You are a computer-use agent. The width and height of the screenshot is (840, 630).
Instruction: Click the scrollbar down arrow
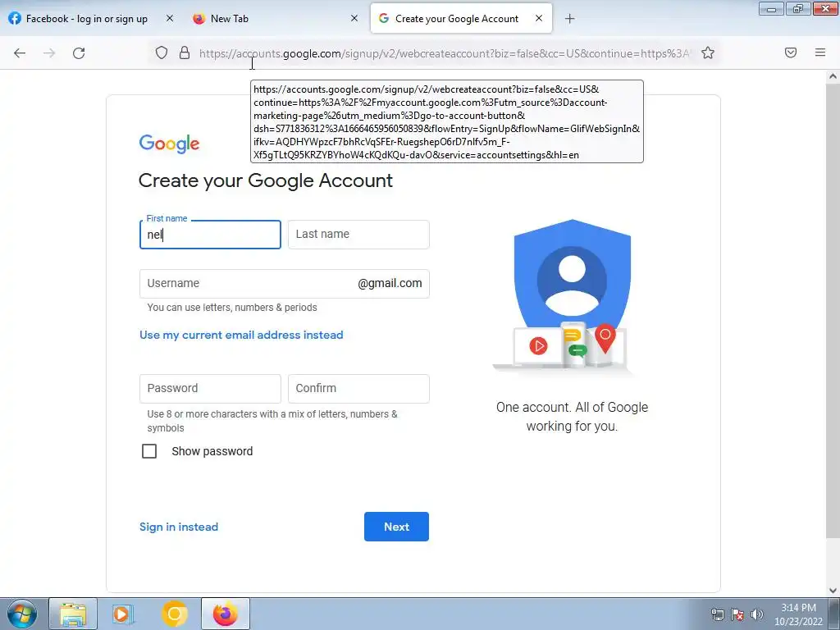point(833,591)
